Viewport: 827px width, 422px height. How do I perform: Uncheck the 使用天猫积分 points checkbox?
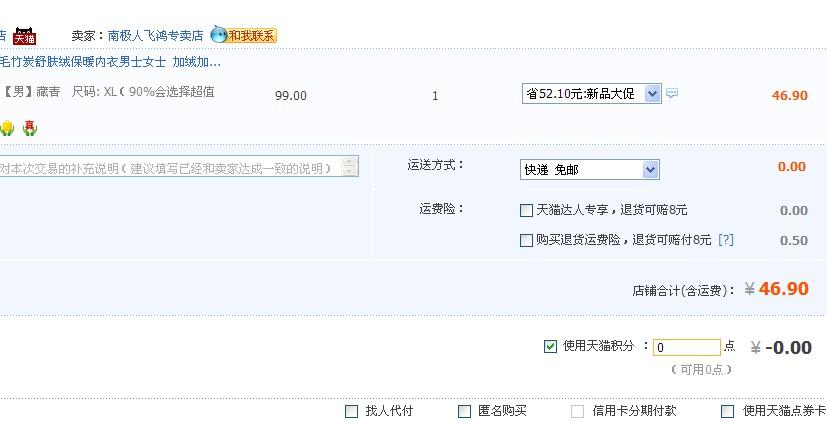550,346
